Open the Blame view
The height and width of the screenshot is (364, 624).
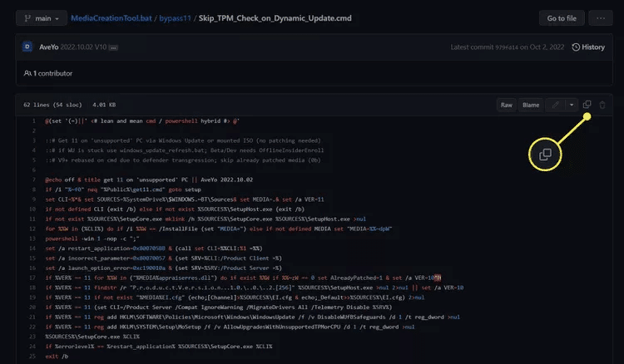[x=531, y=105]
